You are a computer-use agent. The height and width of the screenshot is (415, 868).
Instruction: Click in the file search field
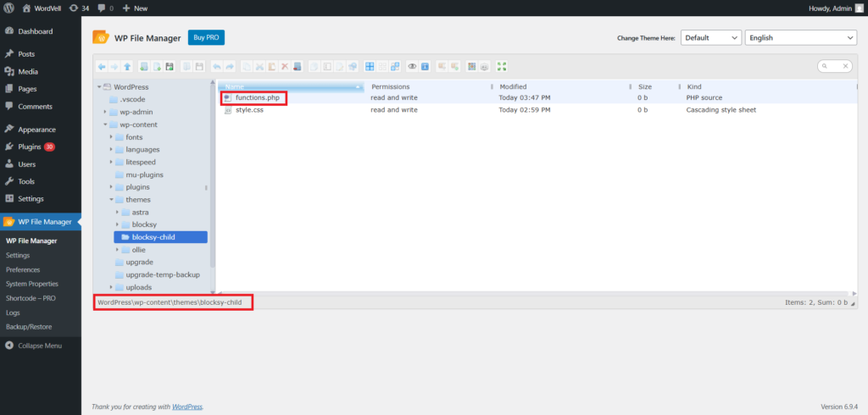click(x=835, y=66)
